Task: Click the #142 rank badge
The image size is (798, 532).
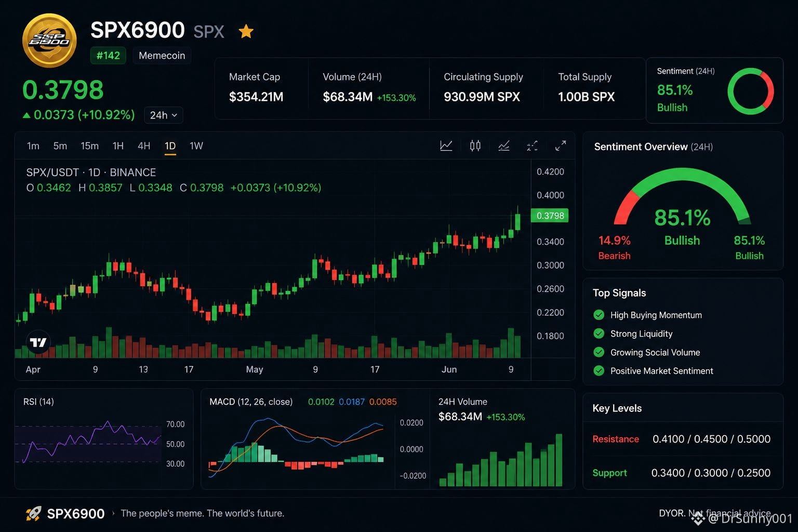Action: tap(108, 56)
